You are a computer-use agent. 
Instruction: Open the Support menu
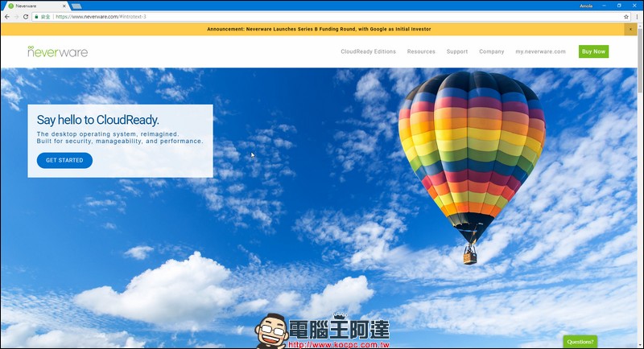click(457, 51)
